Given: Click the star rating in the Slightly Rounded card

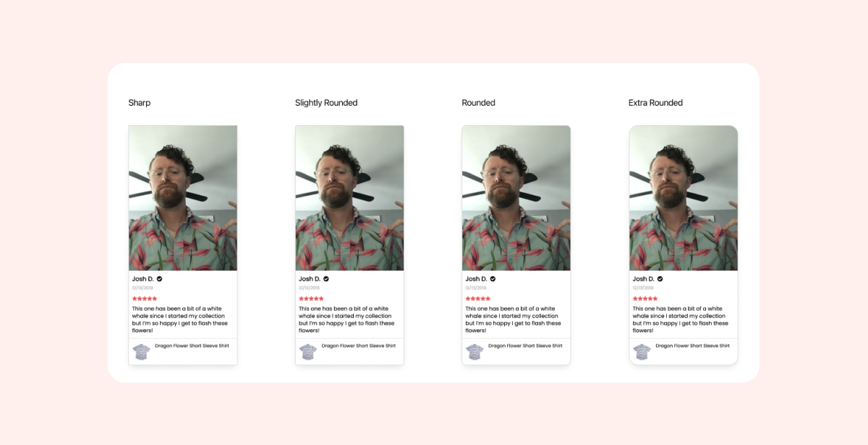Looking at the screenshot, I should point(311,298).
